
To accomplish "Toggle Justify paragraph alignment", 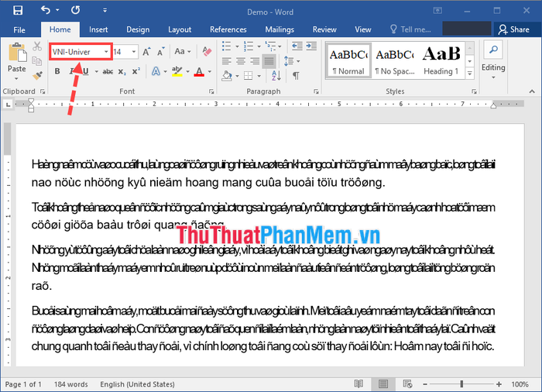I will click(269, 60).
